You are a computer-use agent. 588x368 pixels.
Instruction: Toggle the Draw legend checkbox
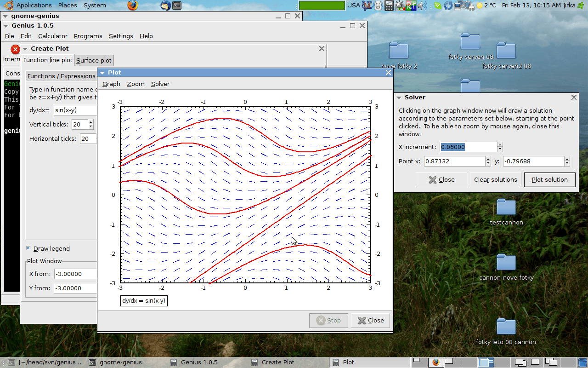28,248
